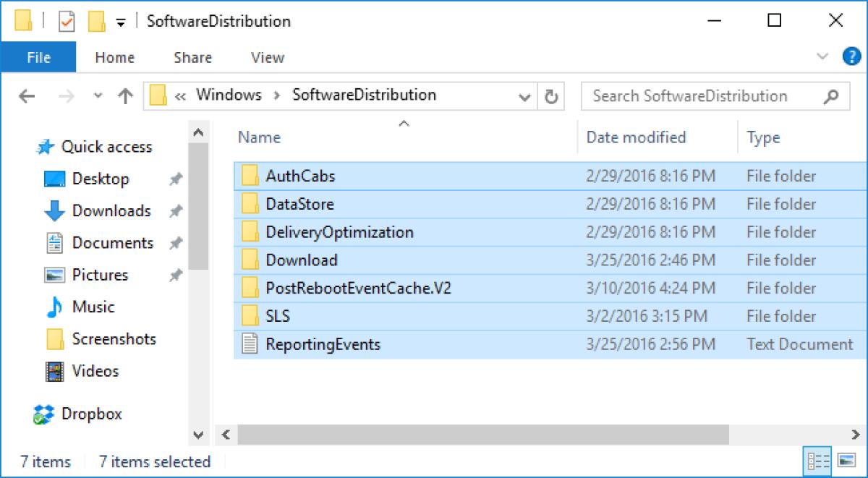Screen dimensions: 868x478
Task: Click the Up arrow to go to Windows folder
Action: coord(125,95)
